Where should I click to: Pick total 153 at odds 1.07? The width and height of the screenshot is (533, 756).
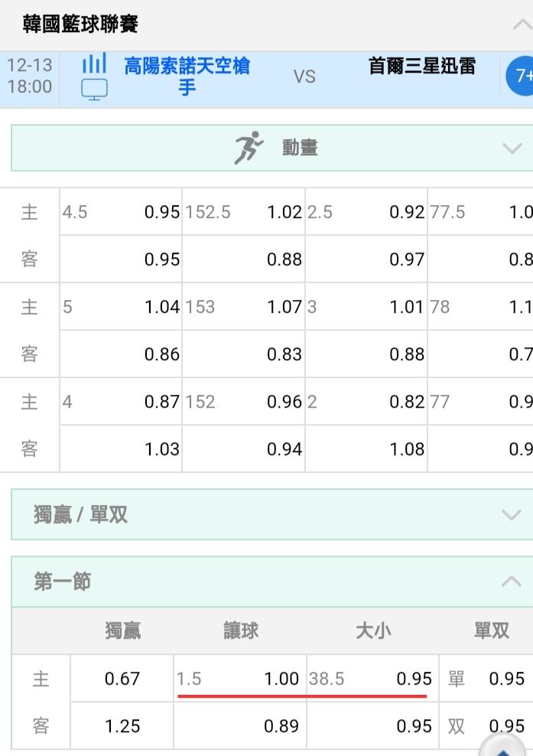(243, 307)
